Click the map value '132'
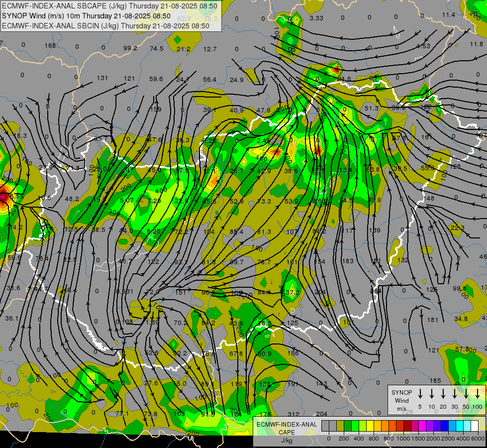The width and height of the screenshot is (487, 448). (x=403, y=260)
